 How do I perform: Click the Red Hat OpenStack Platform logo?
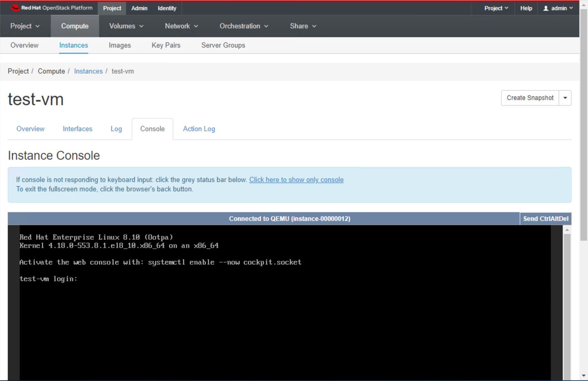52,8
